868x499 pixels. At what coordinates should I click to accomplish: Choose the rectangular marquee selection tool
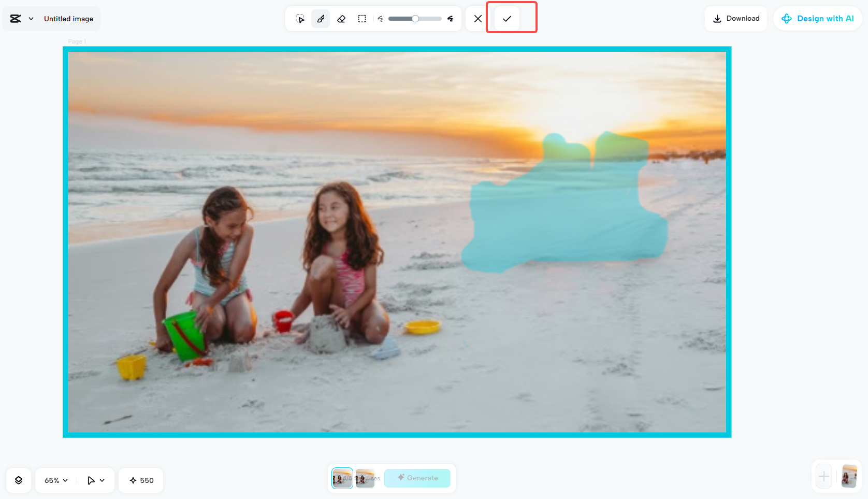(x=362, y=19)
